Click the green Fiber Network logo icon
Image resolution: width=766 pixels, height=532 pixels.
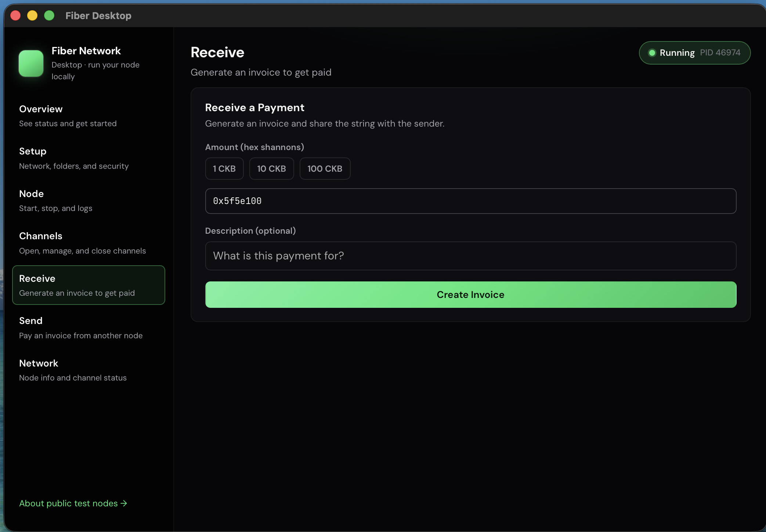pyautogui.click(x=31, y=63)
